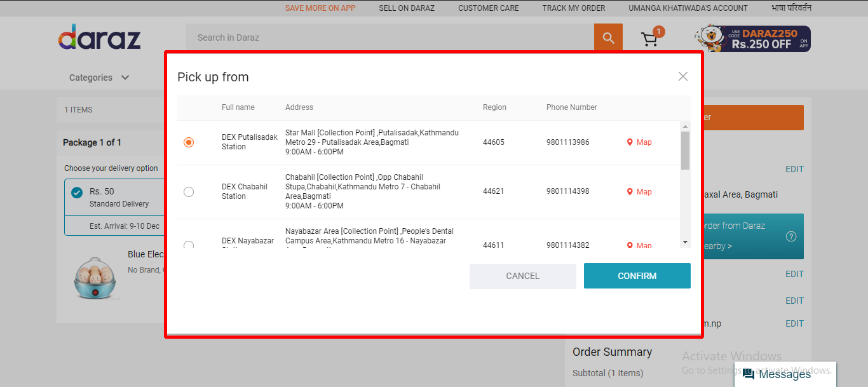Click the help question mark icon
This screenshot has width=868, height=387.
pos(791,236)
